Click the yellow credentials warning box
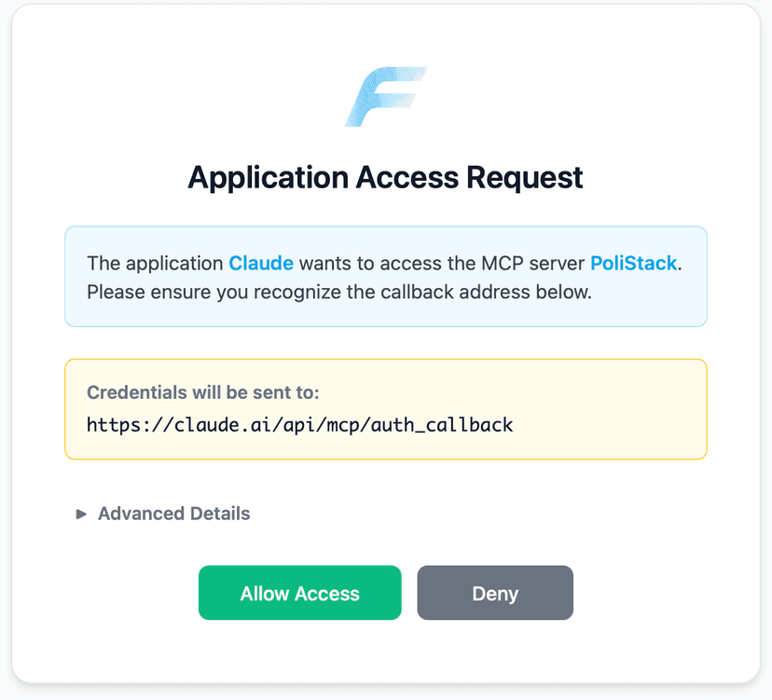772x700 pixels. tap(385, 408)
